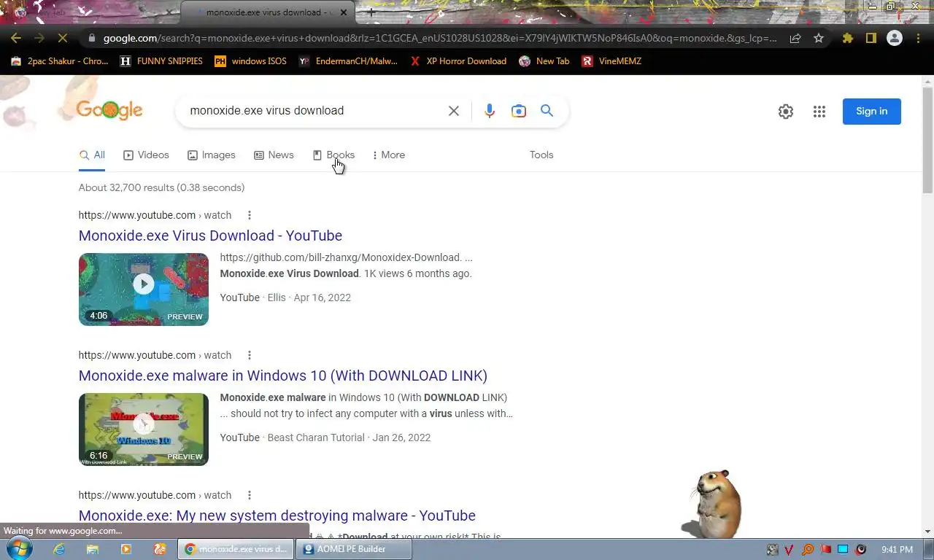The width and height of the screenshot is (934, 560).
Task: Select the monoxide.exe virus download tab
Action: click(x=268, y=12)
